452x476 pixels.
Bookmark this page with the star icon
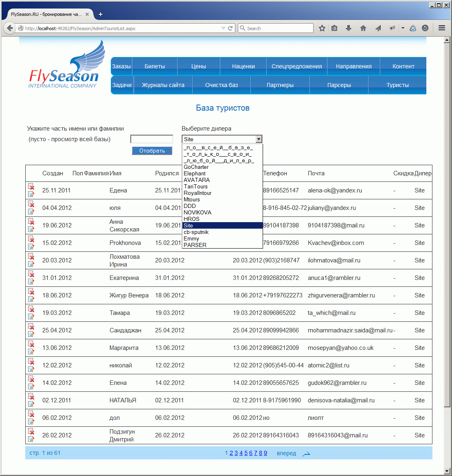coord(322,28)
